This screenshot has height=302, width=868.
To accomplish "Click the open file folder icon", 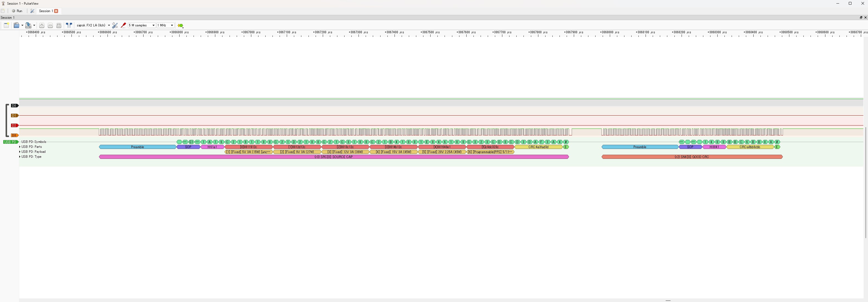I will coord(16,25).
